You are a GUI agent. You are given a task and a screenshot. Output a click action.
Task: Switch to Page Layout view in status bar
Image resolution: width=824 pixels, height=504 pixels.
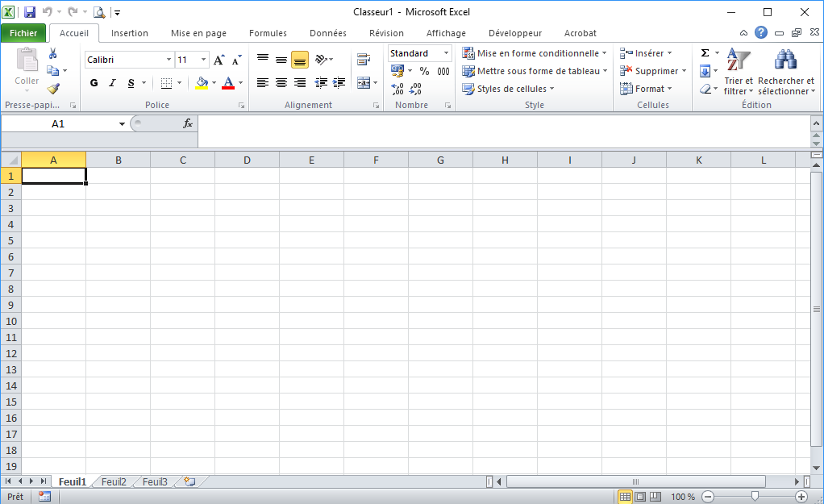[639, 497]
